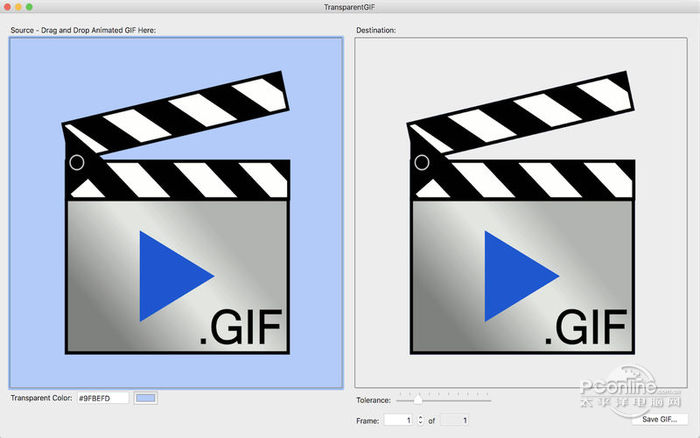Image resolution: width=700 pixels, height=438 pixels.
Task: Click the Frame number input field
Action: [x=398, y=420]
